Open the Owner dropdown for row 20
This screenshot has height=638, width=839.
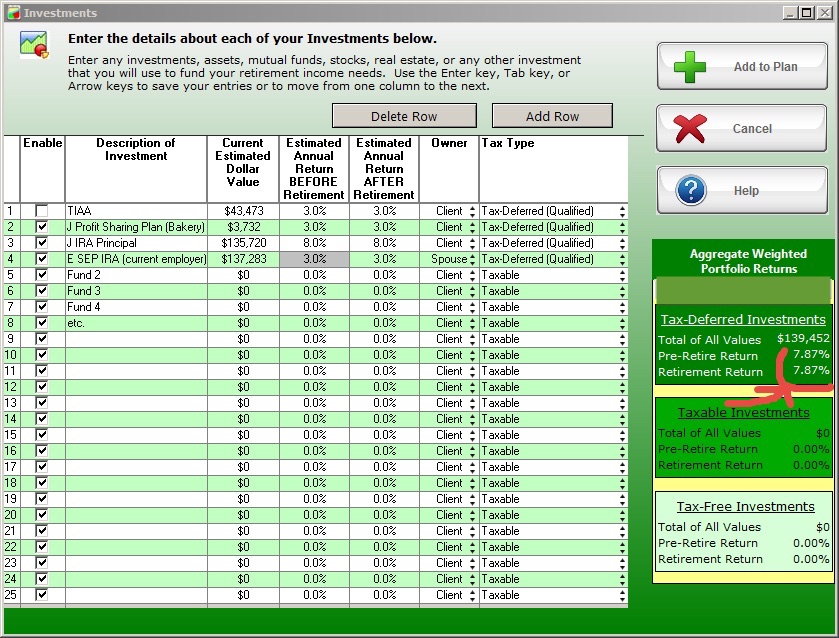coord(472,515)
